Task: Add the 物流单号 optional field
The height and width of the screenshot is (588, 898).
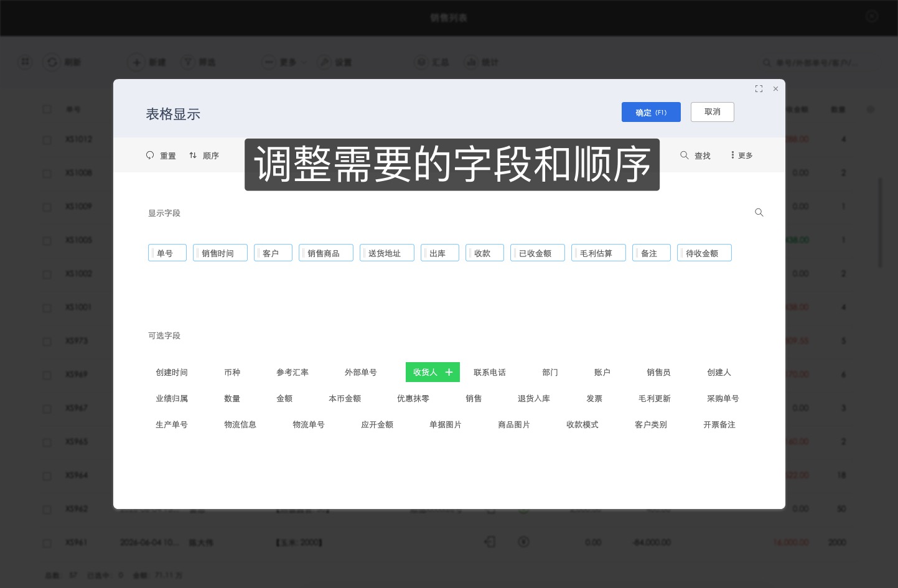Action: coord(309,424)
